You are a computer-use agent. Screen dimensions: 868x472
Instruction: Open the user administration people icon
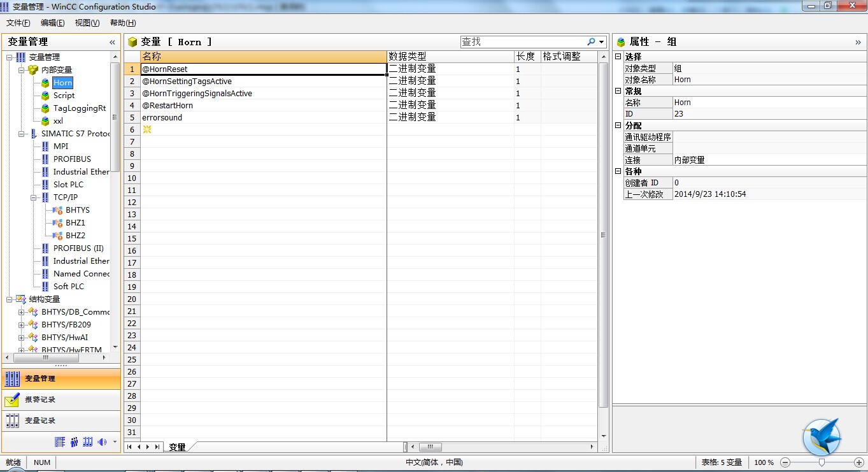[x=75, y=441]
